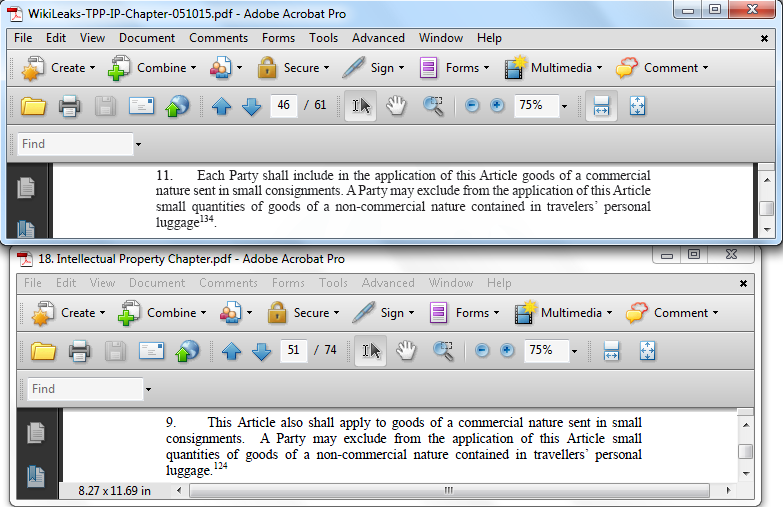
Task: Zoom out button in Intellectual Property window
Action: pos(481,350)
